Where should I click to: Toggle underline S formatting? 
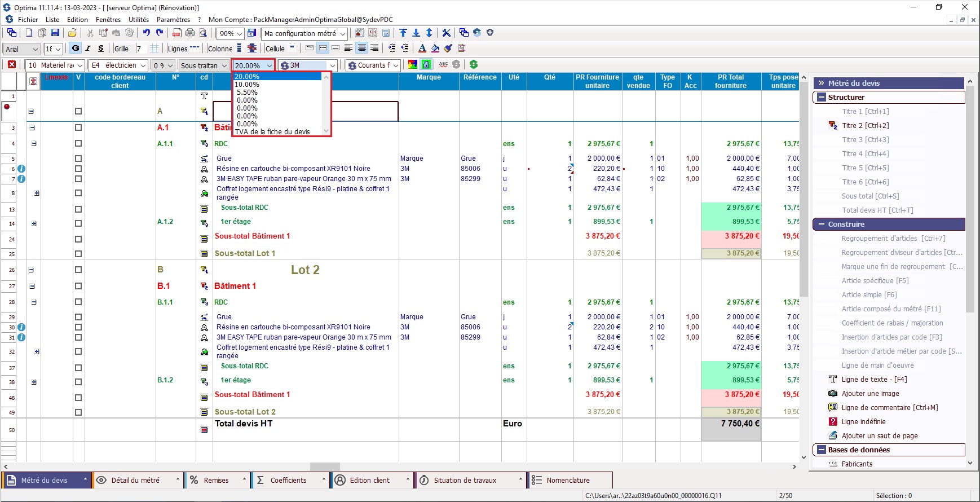[x=101, y=49]
